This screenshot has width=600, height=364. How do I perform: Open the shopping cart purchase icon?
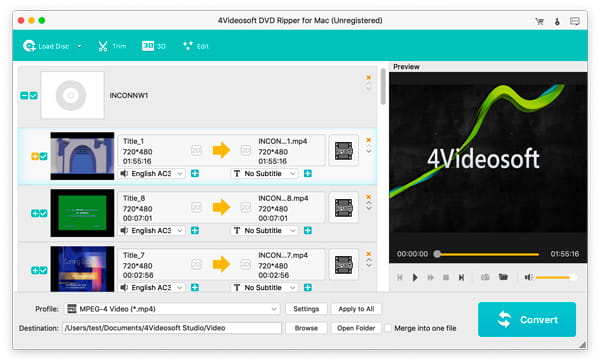coord(540,21)
